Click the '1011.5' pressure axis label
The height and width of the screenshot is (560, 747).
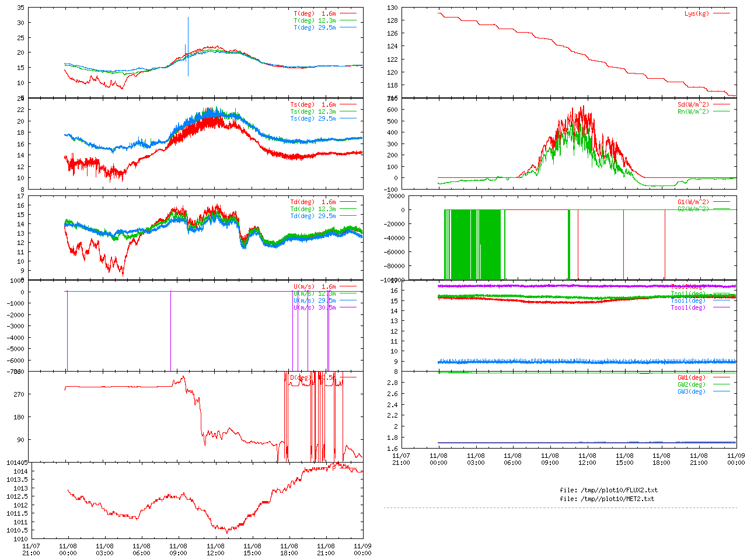pos(17,514)
